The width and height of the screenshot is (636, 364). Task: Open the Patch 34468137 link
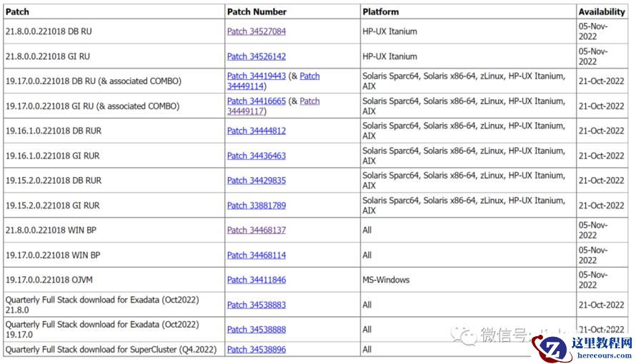pyautogui.click(x=257, y=230)
